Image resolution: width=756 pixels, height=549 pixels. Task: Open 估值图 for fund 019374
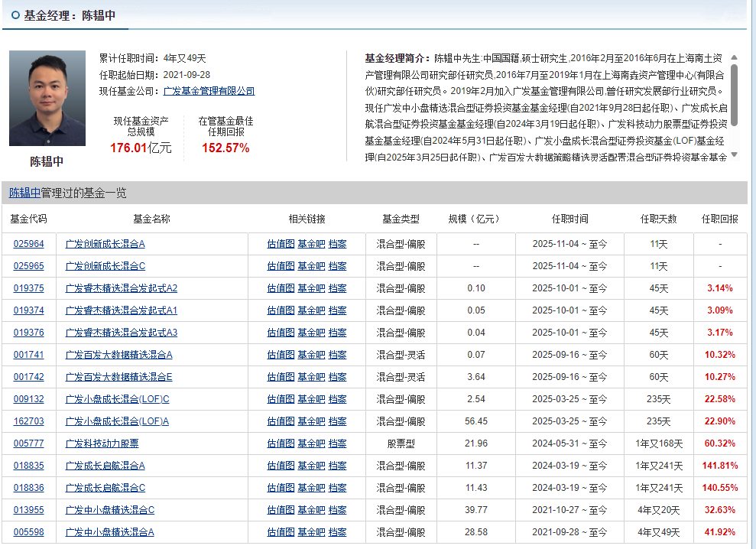click(x=281, y=310)
